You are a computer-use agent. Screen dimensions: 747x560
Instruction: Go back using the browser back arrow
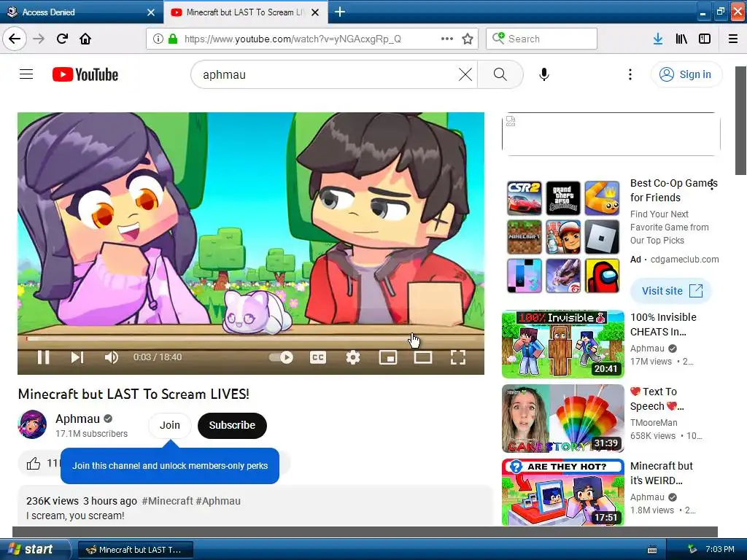click(x=15, y=39)
